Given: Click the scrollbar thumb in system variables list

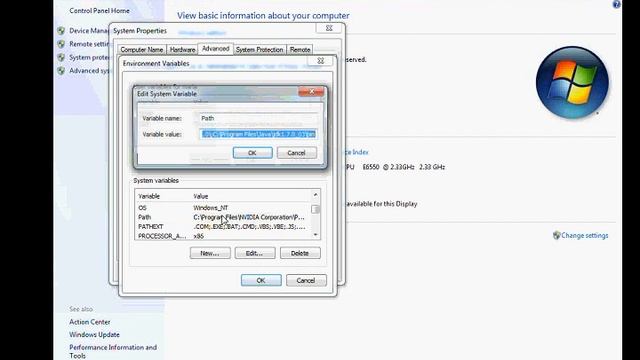Looking at the screenshot, I should tap(315, 209).
